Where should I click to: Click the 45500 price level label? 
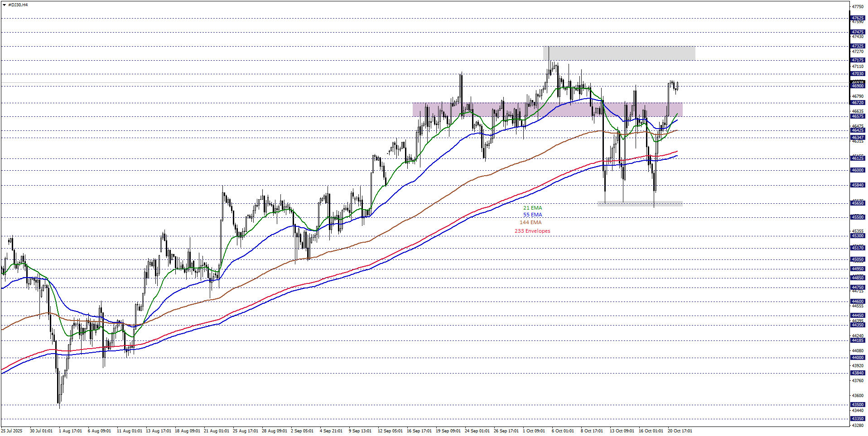pyautogui.click(x=858, y=217)
